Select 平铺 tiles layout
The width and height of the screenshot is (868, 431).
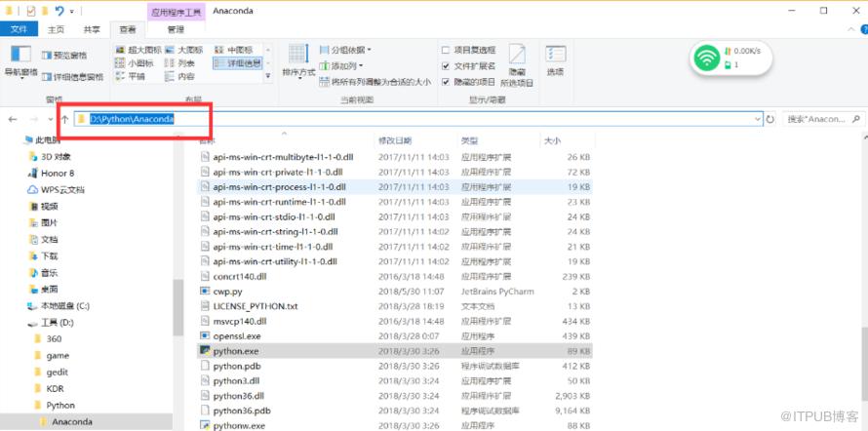(130, 77)
